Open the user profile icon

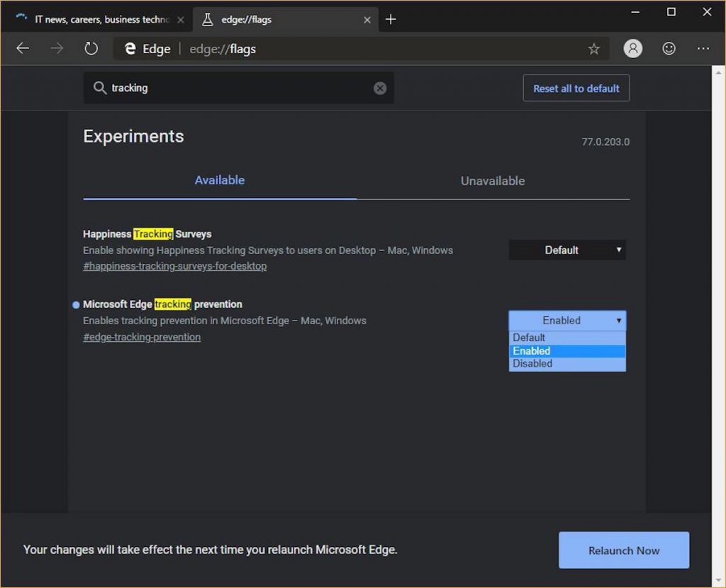[632, 48]
